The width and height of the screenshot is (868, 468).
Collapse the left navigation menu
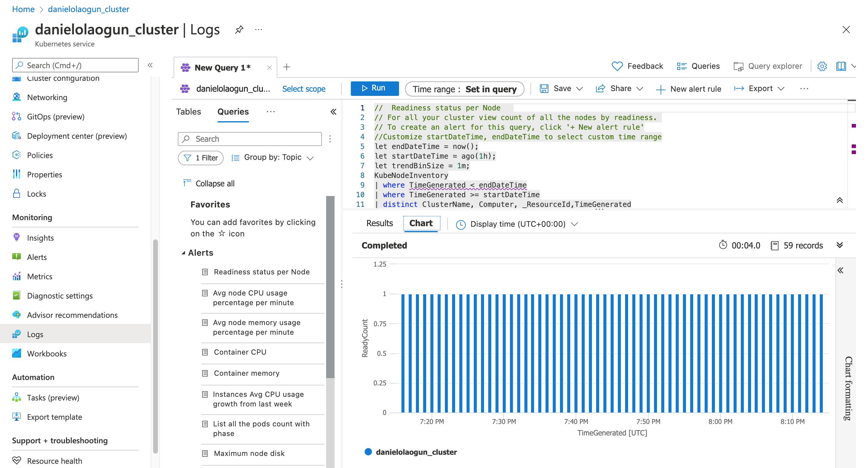(x=150, y=65)
